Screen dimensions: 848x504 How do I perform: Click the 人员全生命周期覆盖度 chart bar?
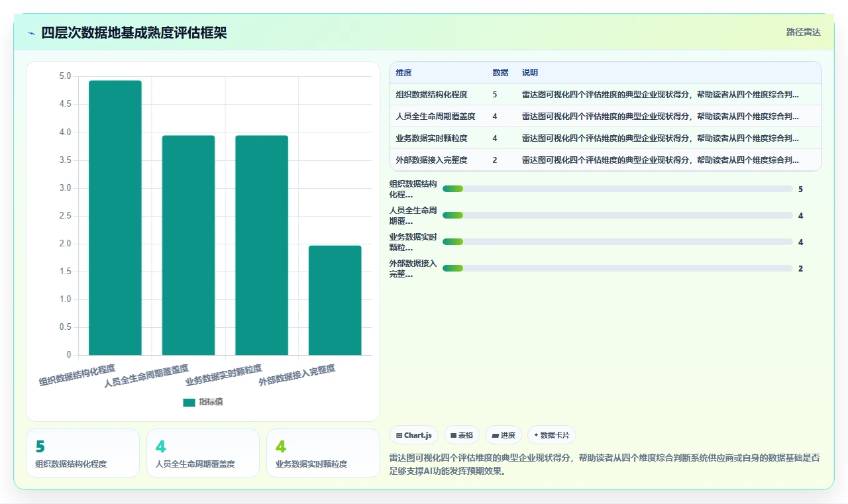(189, 245)
